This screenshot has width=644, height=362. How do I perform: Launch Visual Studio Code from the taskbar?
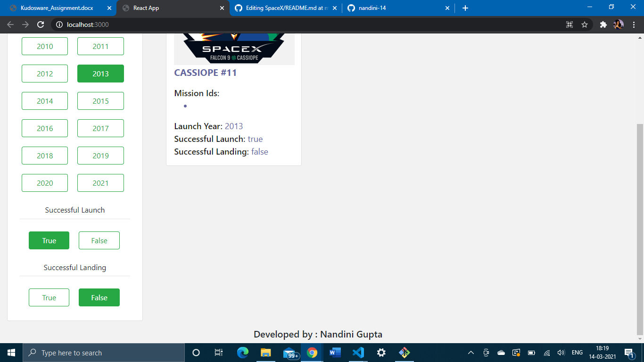point(358,353)
